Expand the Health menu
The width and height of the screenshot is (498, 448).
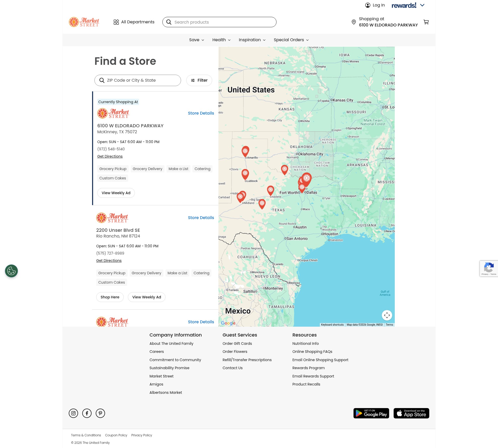[x=221, y=40]
